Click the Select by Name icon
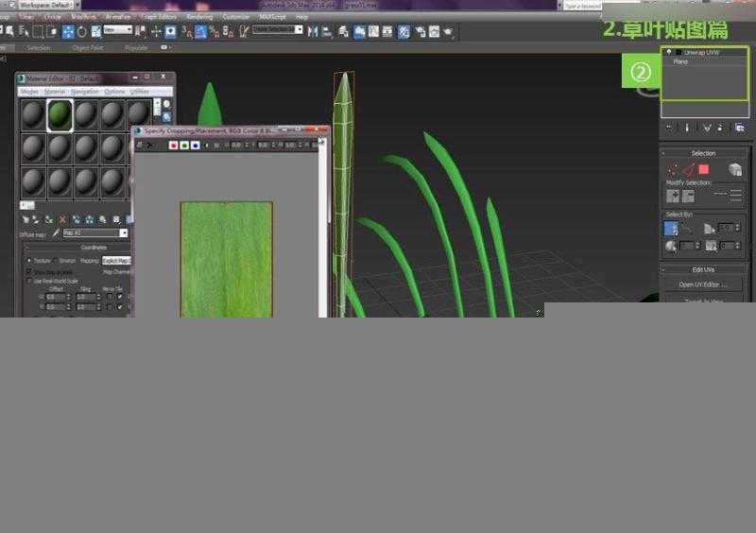Screen dimensions: 756x533 24,32
